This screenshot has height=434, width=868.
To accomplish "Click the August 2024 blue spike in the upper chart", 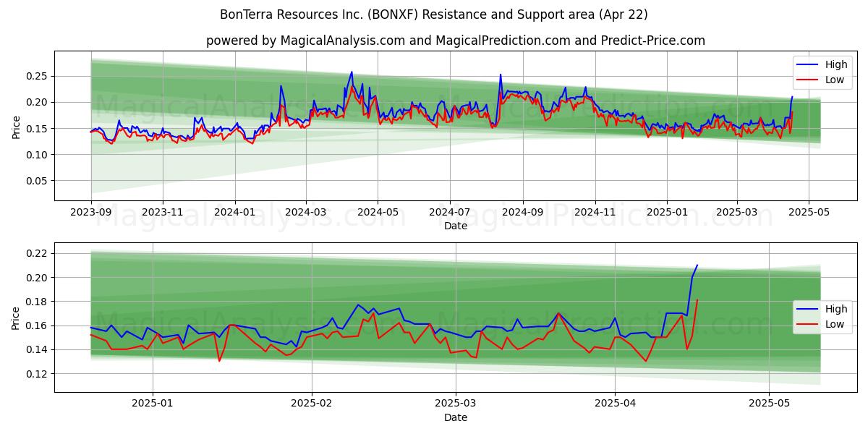I will (x=500, y=75).
